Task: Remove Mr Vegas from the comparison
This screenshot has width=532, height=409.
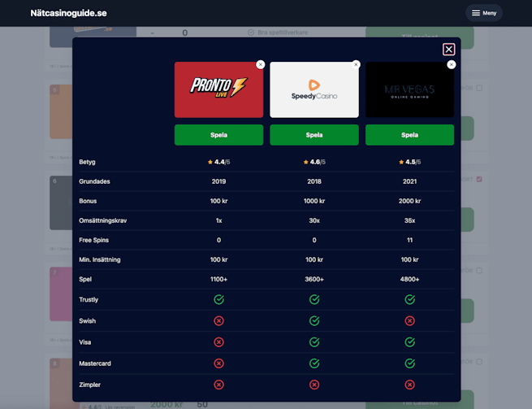Action: click(452, 64)
